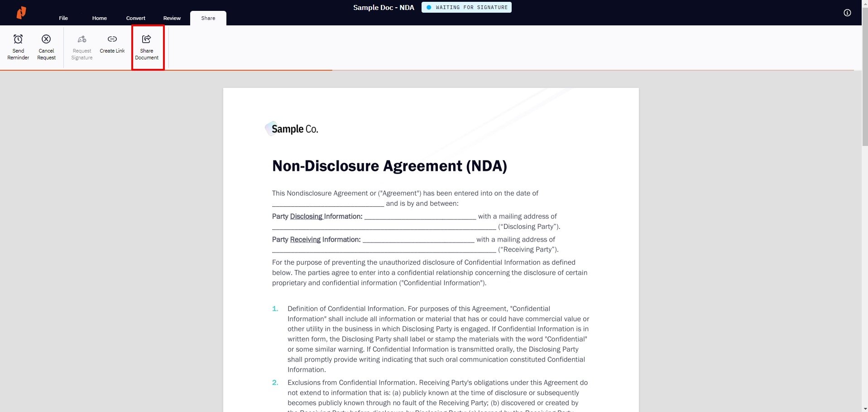Click the document title Sample Doc - NDA
Image resolution: width=868 pixels, height=412 pixels.
(x=384, y=7)
